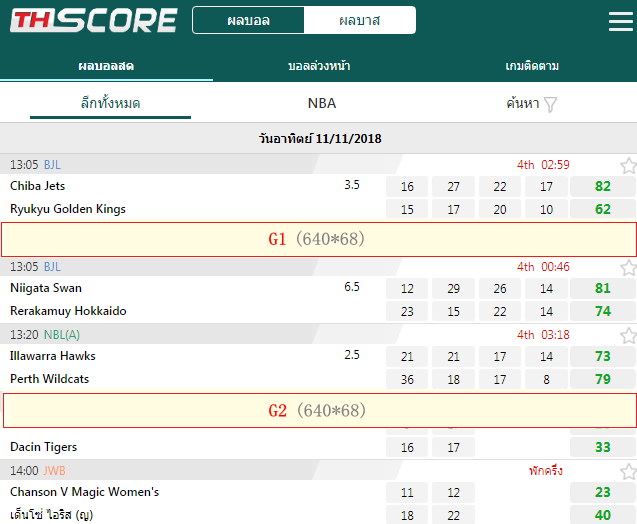Click Niigata Swan total score 81
This screenshot has height=524, width=637.
[602, 288]
